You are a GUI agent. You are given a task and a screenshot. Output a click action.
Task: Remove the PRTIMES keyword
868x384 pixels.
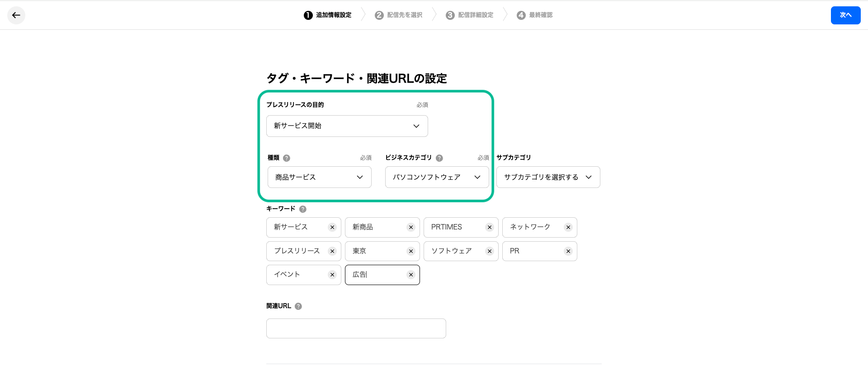pos(490,227)
